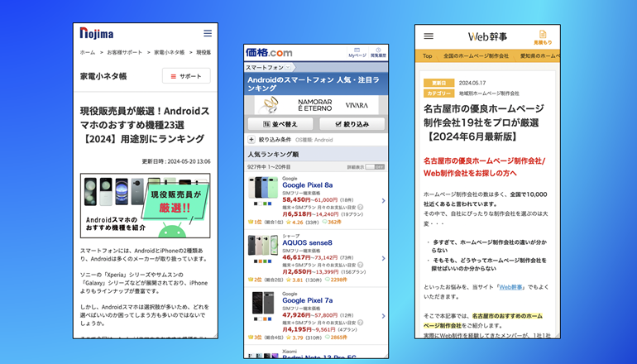The width and height of the screenshot is (637, 364).
Task: Click the 名古屋市の優良ホームページ制作会社19社 title
Action: click(x=483, y=122)
